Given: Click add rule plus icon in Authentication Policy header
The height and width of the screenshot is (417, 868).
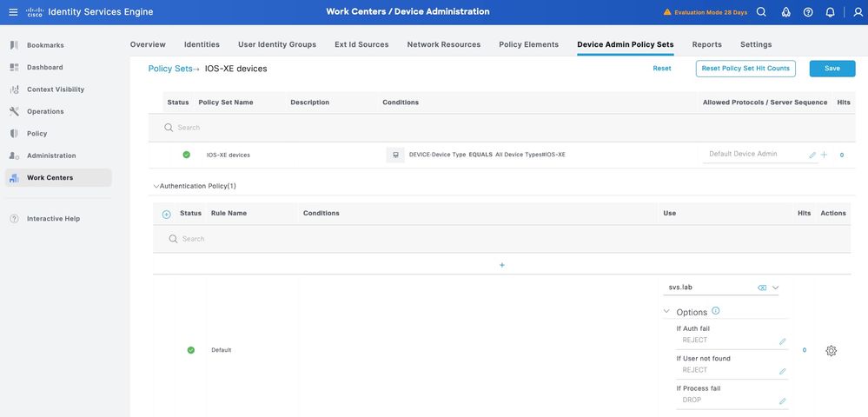Looking at the screenshot, I should (x=167, y=214).
